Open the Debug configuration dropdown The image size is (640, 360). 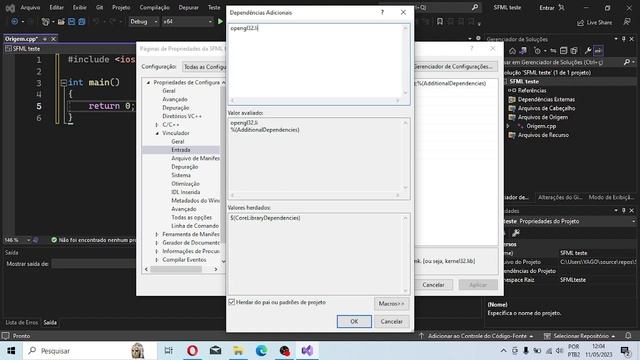point(144,21)
